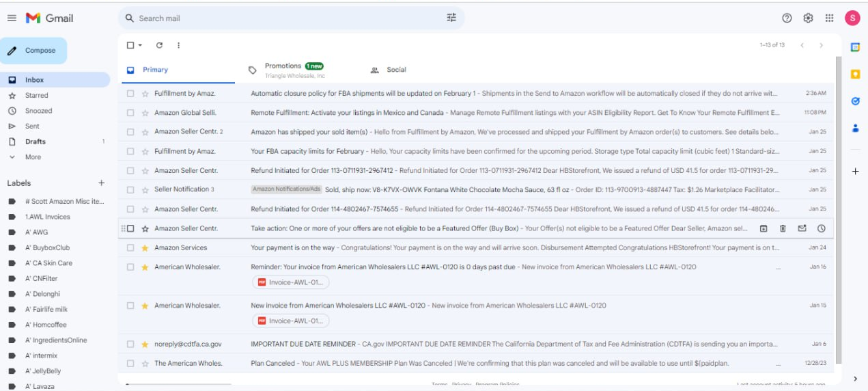Open Google Calendar side panel icon
The width and height of the screenshot is (868, 391).
click(855, 47)
